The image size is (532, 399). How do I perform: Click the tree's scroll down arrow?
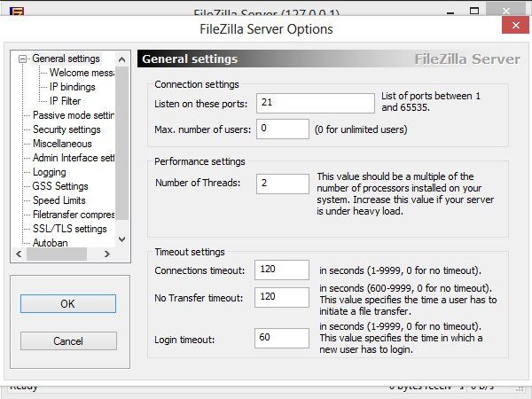click(x=121, y=239)
